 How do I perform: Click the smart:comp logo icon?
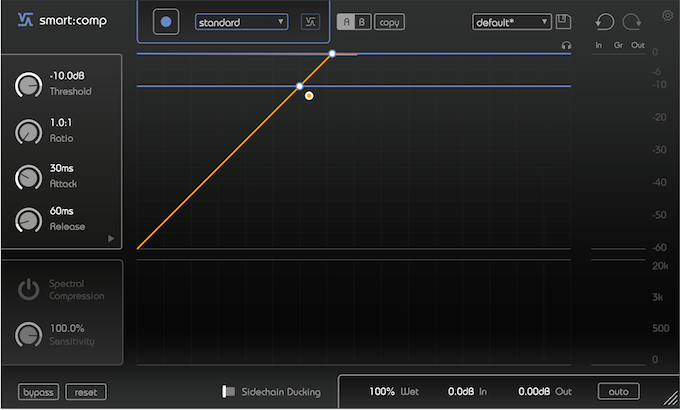[x=26, y=20]
